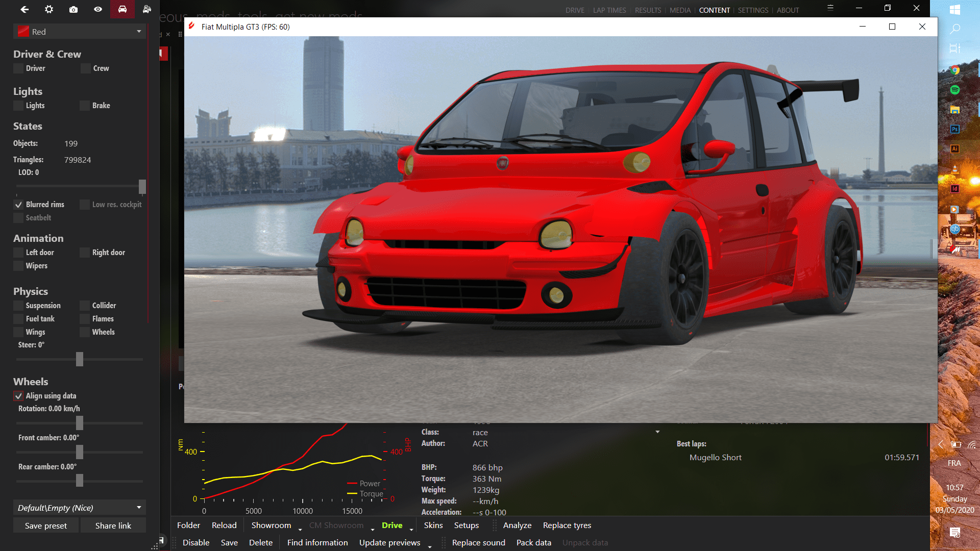The image size is (980, 551).
Task: Click Pack data button
Action: click(x=534, y=543)
